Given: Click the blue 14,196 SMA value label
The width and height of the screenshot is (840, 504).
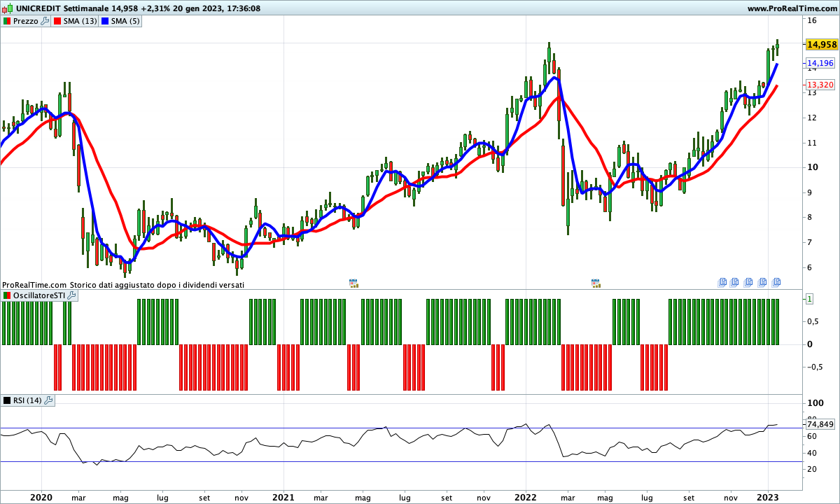Looking at the screenshot, I should tap(820, 63).
